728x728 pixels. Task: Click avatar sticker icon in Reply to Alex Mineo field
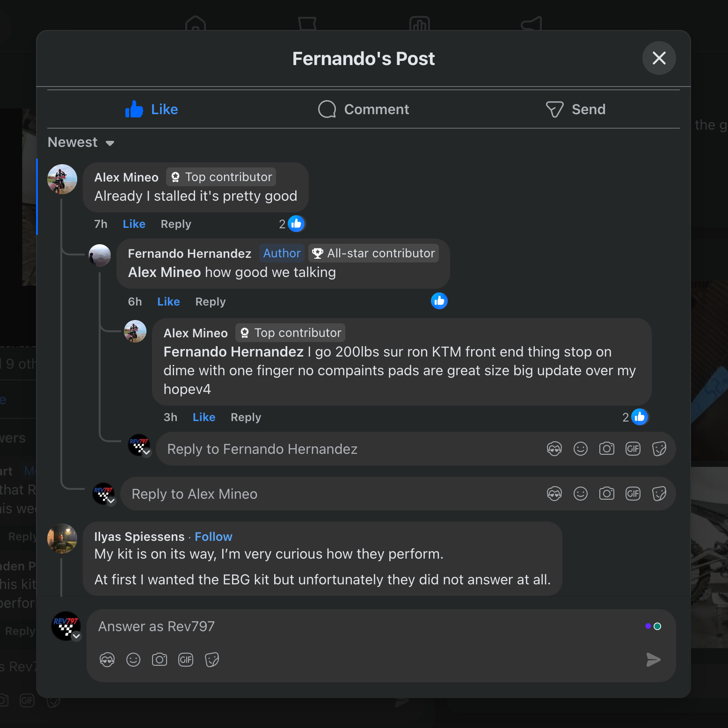coord(554,494)
